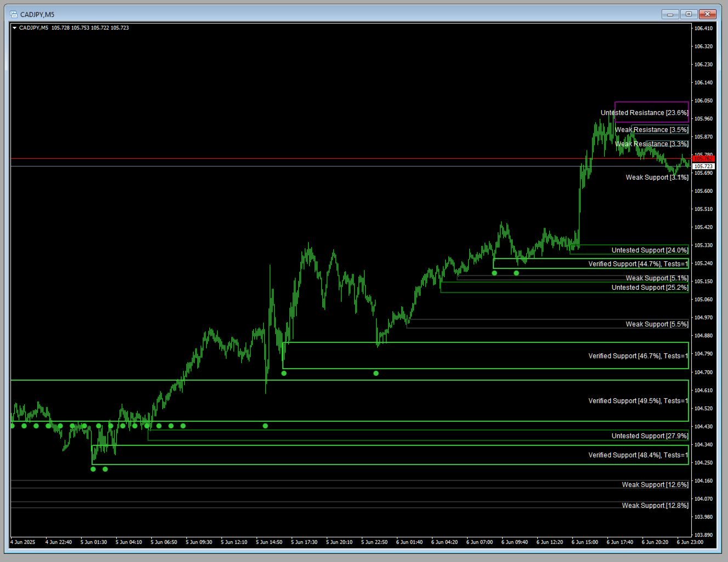
Task: Select the Untested Support [27.9%] label
Action: [x=650, y=435]
